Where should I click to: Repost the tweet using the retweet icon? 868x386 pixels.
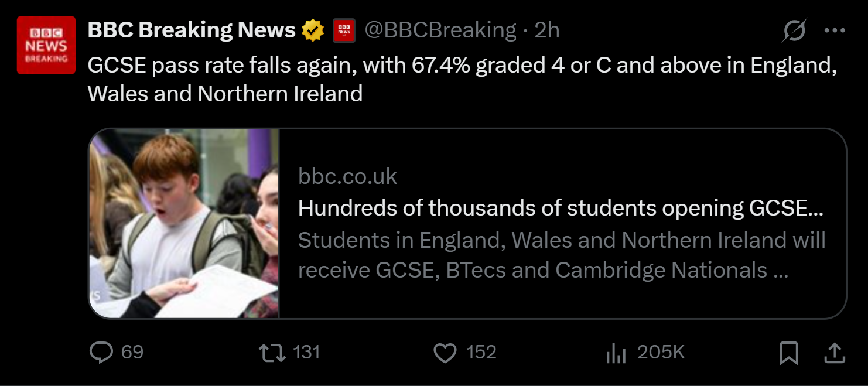(x=272, y=352)
